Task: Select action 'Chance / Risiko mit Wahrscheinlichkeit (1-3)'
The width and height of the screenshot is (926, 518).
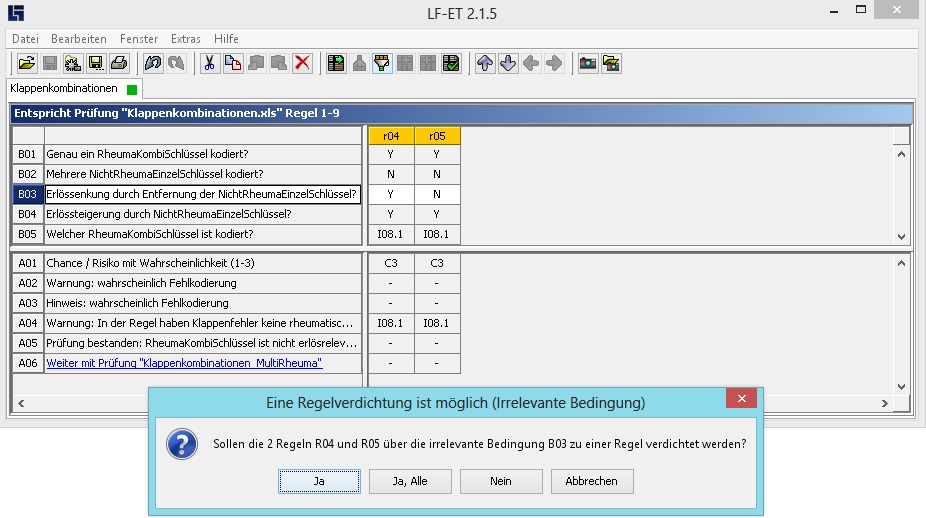Action: [203, 263]
